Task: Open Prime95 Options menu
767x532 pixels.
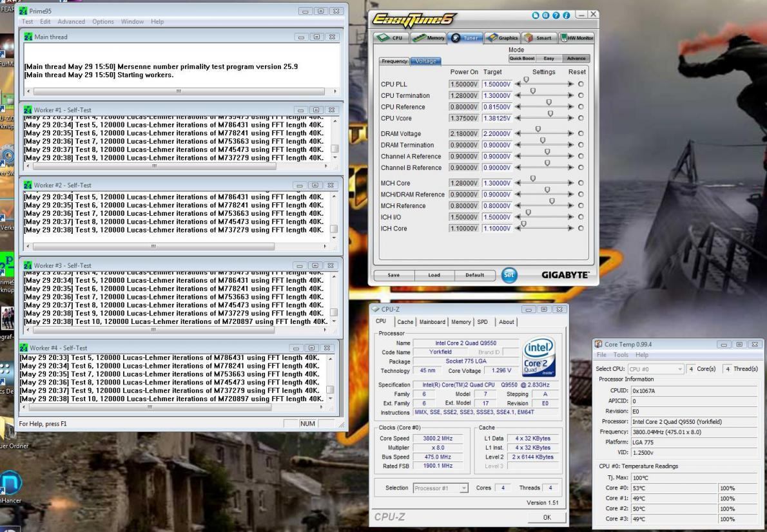Action: click(102, 21)
